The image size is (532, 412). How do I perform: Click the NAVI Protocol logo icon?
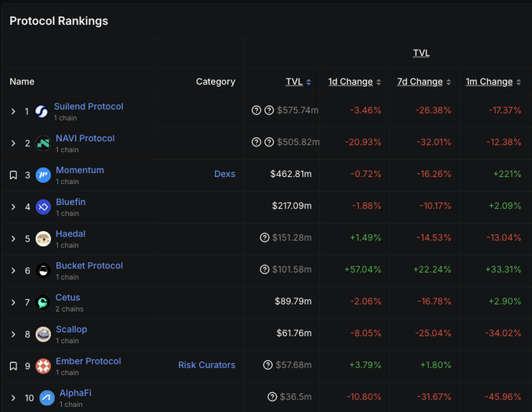43,143
